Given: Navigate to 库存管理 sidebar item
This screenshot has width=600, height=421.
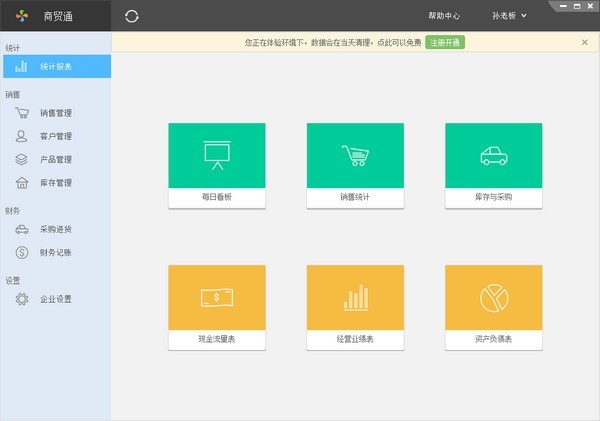Looking at the screenshot, I should [x=56, y=183].
